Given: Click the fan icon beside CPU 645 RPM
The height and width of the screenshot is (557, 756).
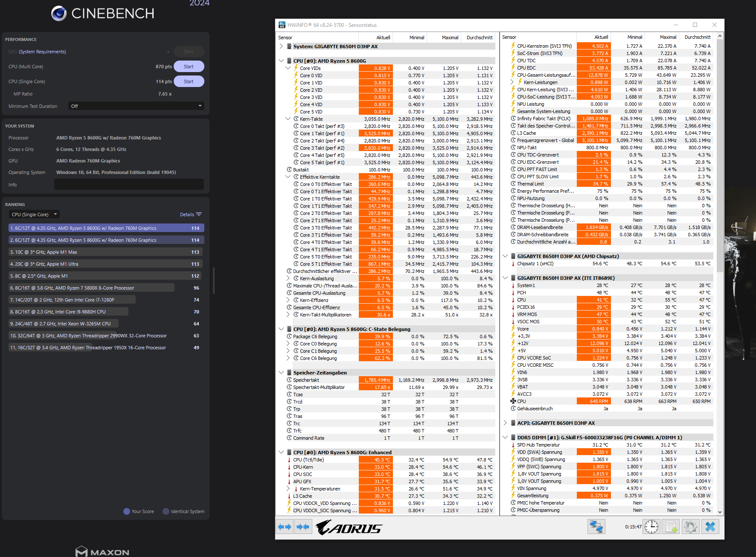Looking at the screenshot, I should tap(513, 401).
